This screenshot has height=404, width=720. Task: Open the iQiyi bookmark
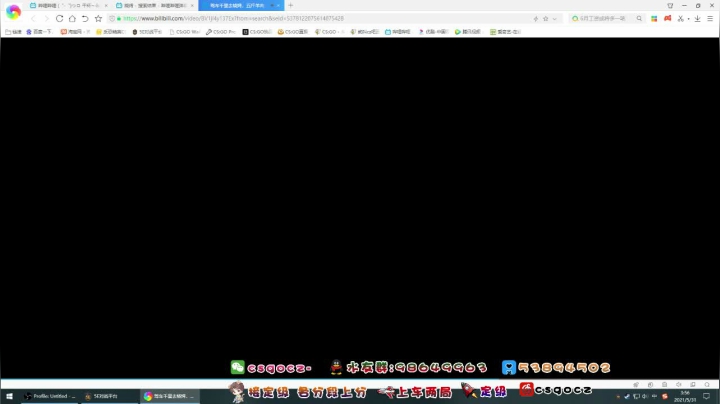(x=505, y=32)
